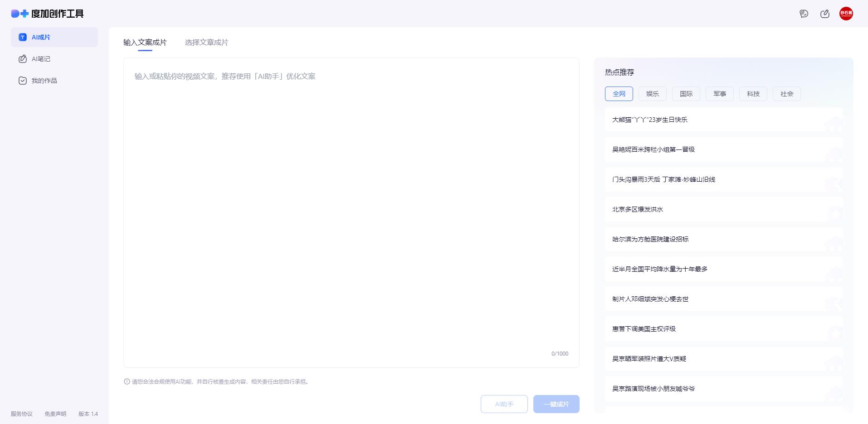Screen dimensions: 868x424
Task: Open the note-editing icon top right
Action: (825, 14)
